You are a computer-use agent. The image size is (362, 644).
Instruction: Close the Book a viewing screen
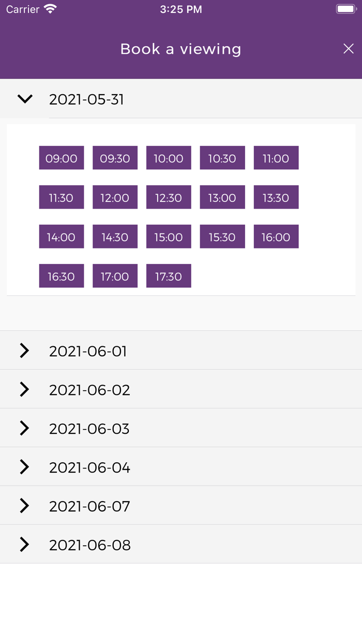(349, 49)
